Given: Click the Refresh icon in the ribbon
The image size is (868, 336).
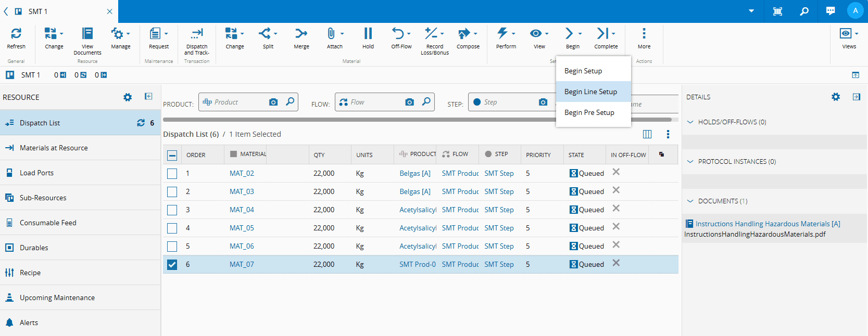Looking at the screenshot, I should pos(16,34).
